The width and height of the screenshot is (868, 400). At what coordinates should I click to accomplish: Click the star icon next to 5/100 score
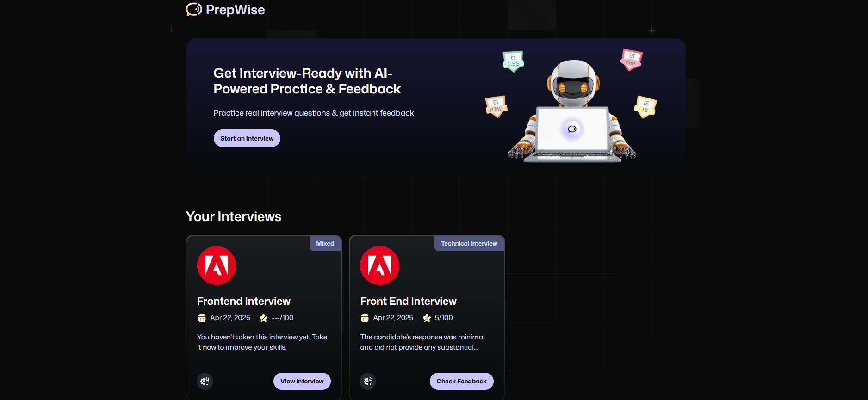click(x=427, y=318)
